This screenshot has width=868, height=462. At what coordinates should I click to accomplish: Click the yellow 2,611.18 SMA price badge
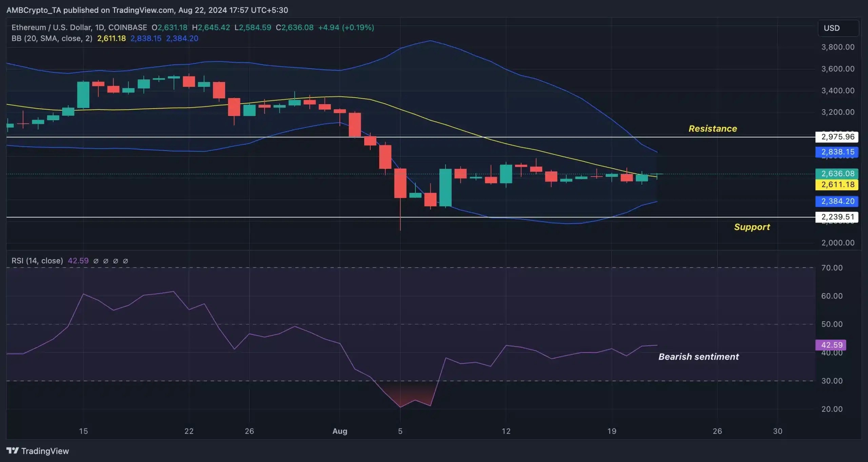(836, 185)
